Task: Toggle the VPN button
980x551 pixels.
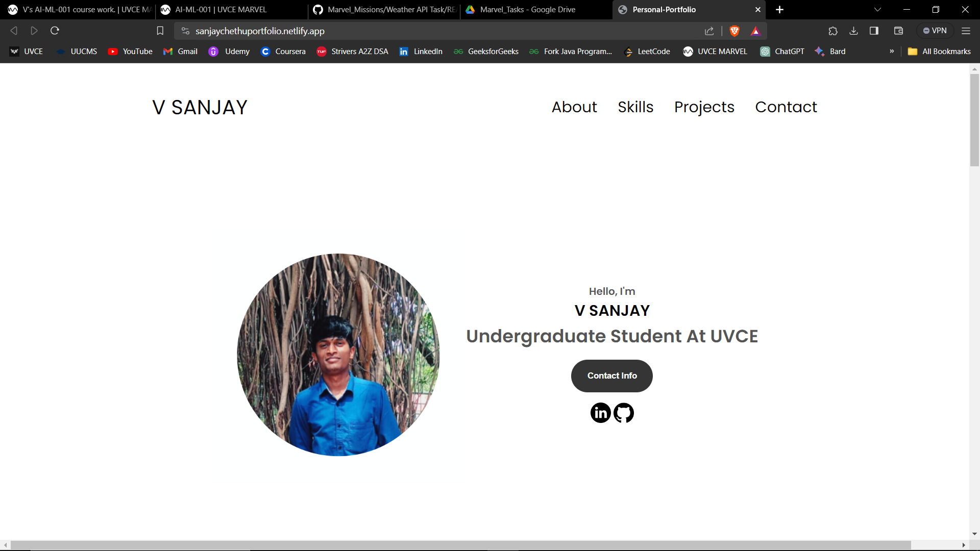Action: [x=935, y=31]
